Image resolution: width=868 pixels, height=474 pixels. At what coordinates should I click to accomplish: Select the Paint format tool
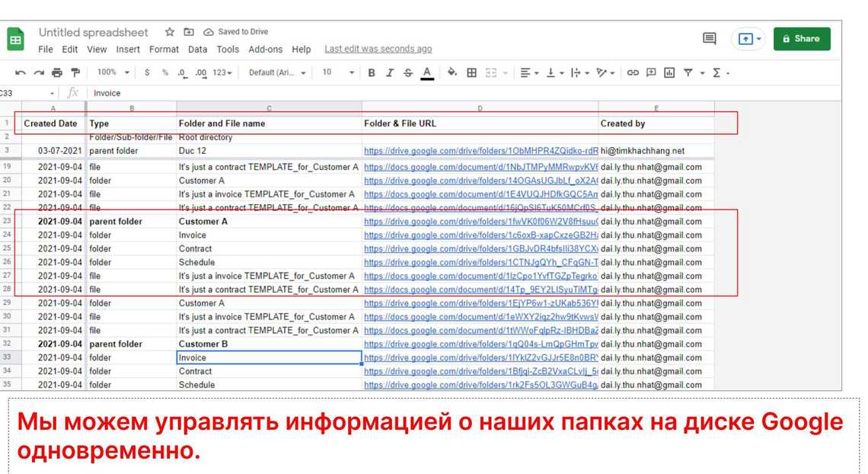coord(75,72)
